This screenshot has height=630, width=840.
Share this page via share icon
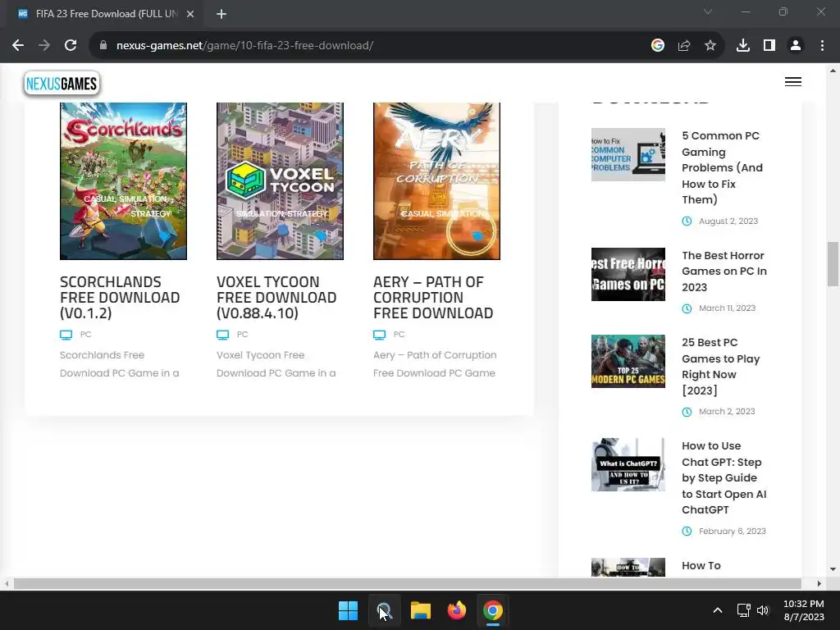[684, 46]
